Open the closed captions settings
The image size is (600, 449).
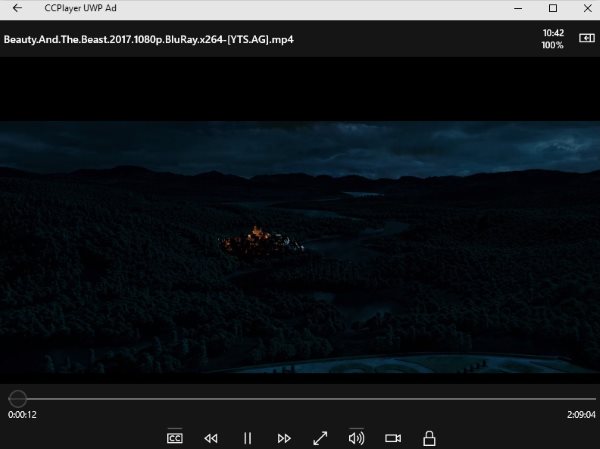point(174,438)
